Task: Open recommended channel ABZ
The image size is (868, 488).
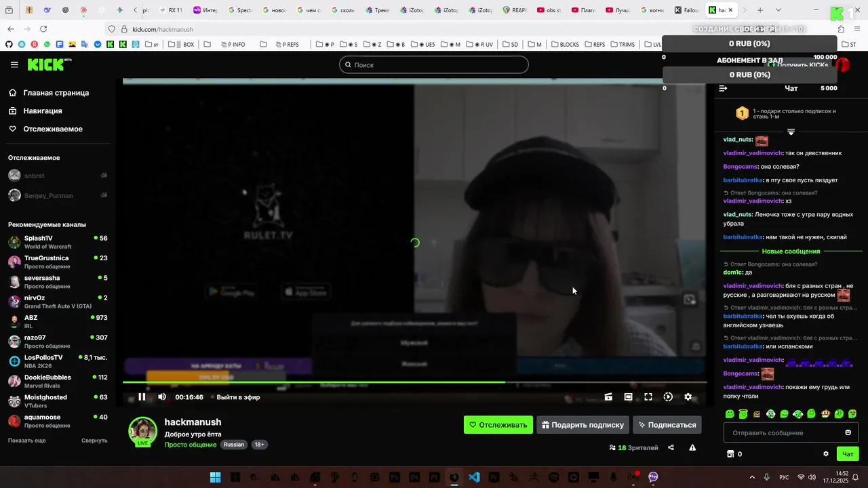Action: (x=58, y=321)
